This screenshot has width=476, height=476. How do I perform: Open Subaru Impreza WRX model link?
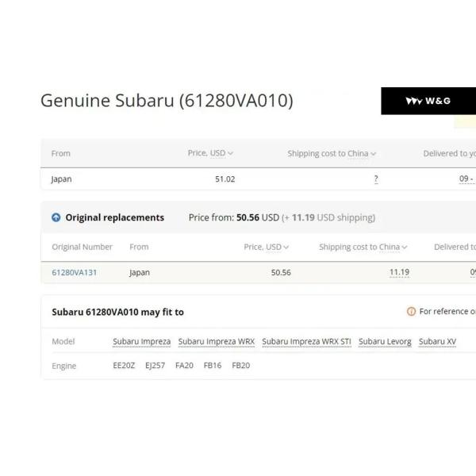click(217, 341)
